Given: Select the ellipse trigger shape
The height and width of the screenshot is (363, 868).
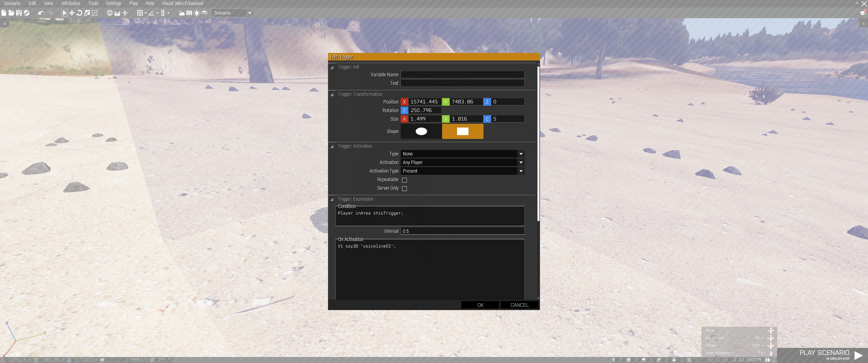Looking at the screenshot, I should [421, 131].
